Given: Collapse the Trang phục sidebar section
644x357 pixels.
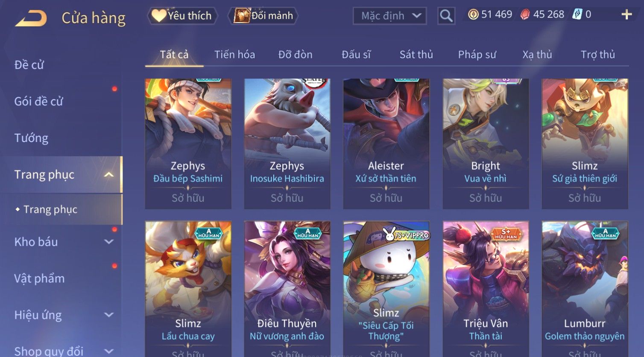Looking at the screenshot, I should (x=109, y=174).
